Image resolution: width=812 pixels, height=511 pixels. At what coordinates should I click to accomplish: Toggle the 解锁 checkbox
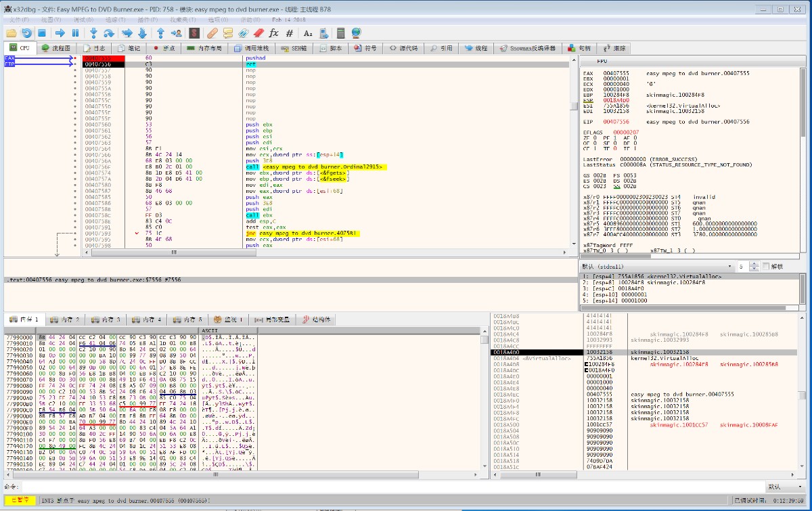point(766,267)
